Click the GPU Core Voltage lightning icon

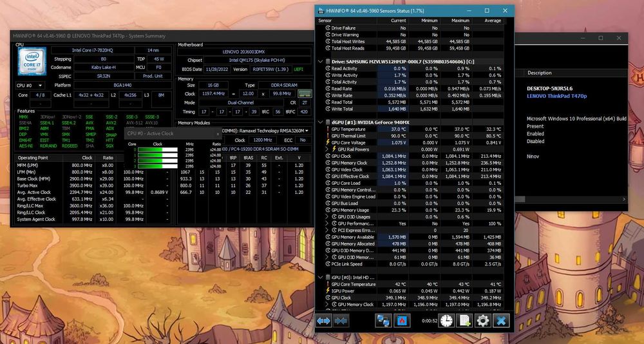pos(328,142)
